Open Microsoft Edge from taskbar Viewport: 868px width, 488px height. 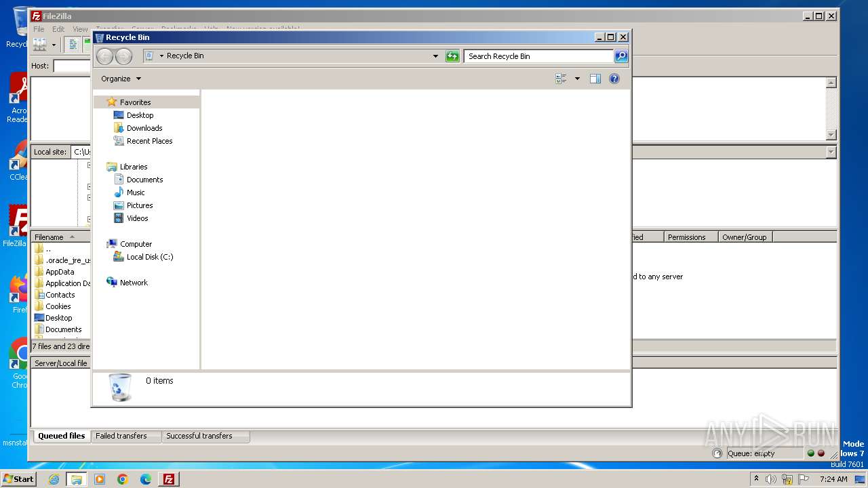[x=146, y=479]
